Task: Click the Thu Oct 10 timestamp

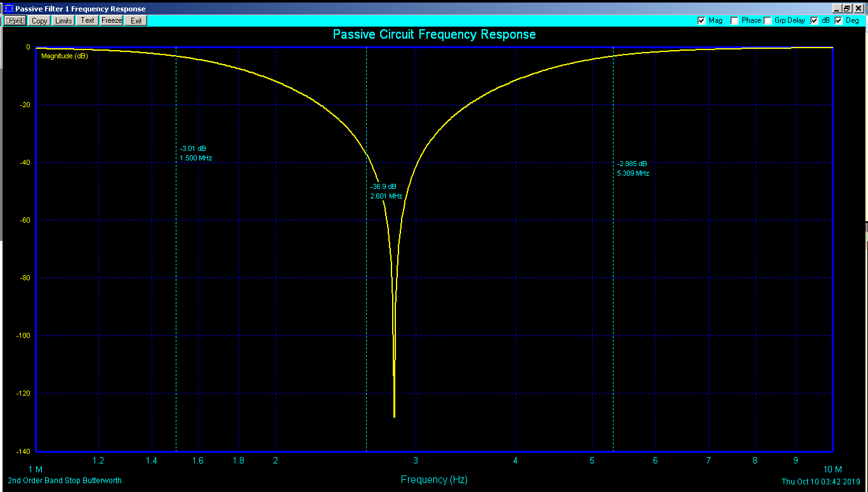Action: [x=821, y=482]
